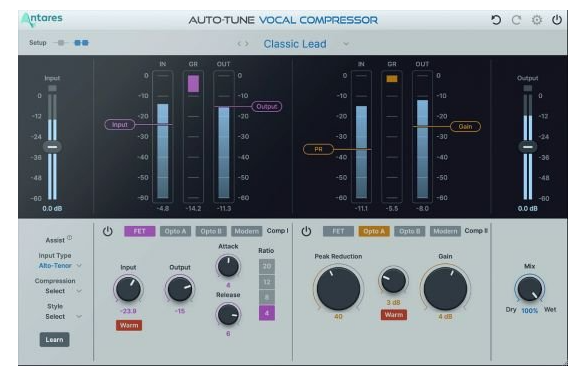Viewport: 580px width, 375px height.
Task: Click the Input level fader handle
Action: point(52,147)
